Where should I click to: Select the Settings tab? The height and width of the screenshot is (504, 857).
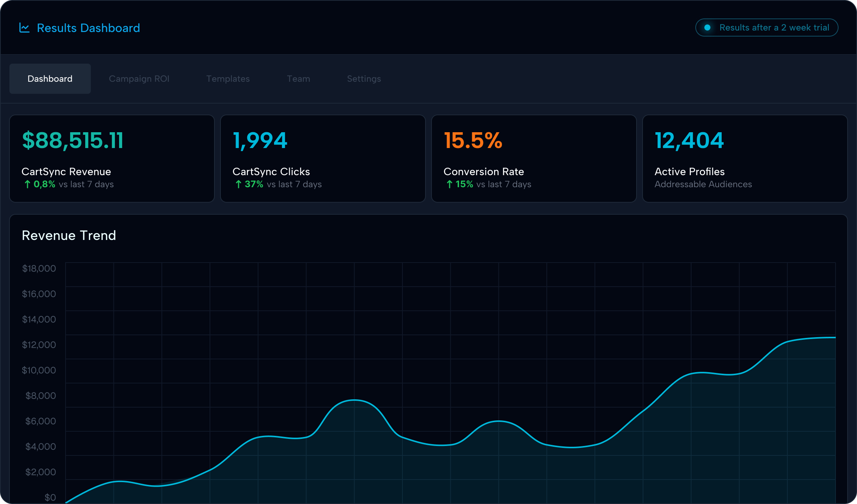click(x=364, y=79)
